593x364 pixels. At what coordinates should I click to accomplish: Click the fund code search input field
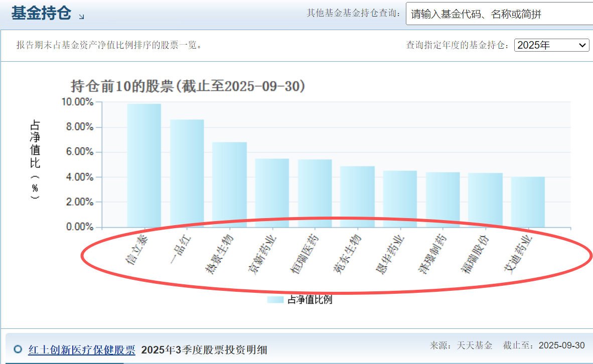(499, 14)
